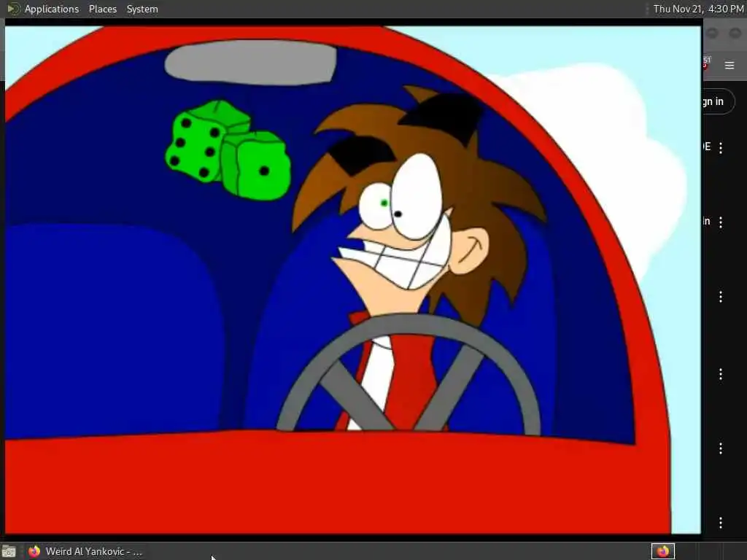
Task: Open the three-dot menu beside the 'E' title
Action: point(721,147)
